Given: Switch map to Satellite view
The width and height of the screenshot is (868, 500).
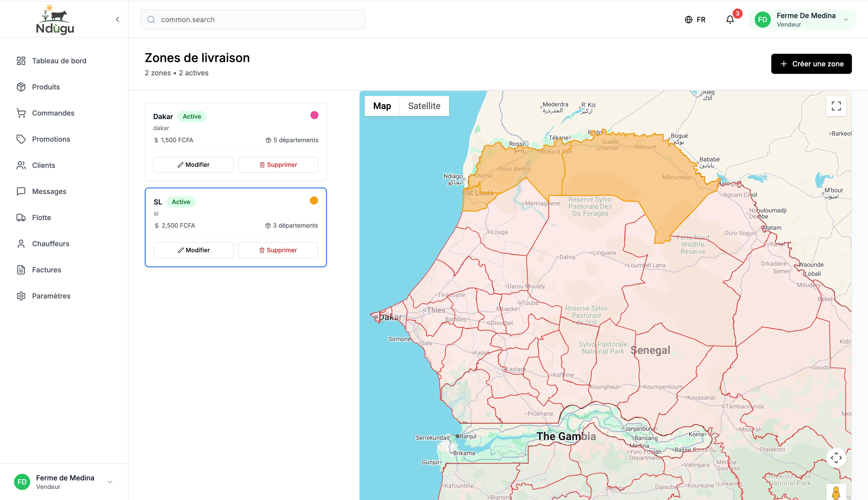Looking at the screenshot, I should coord(424,106).
